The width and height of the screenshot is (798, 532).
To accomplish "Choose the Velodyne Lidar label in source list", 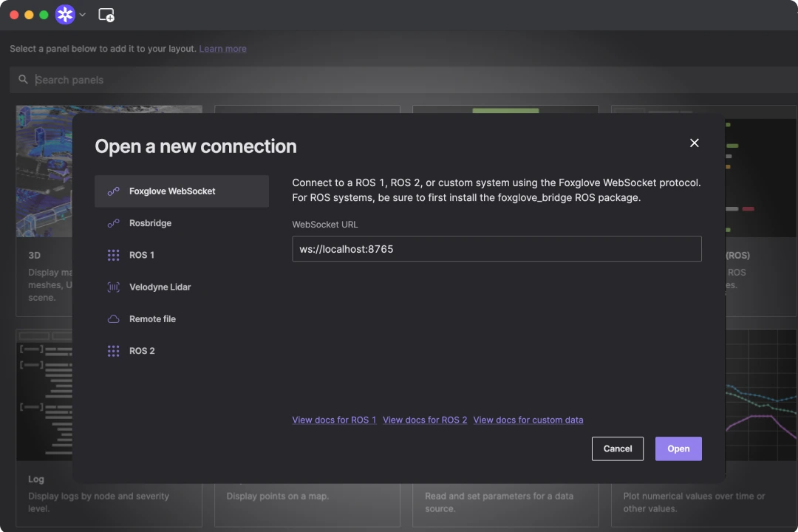I will [160, 287].
